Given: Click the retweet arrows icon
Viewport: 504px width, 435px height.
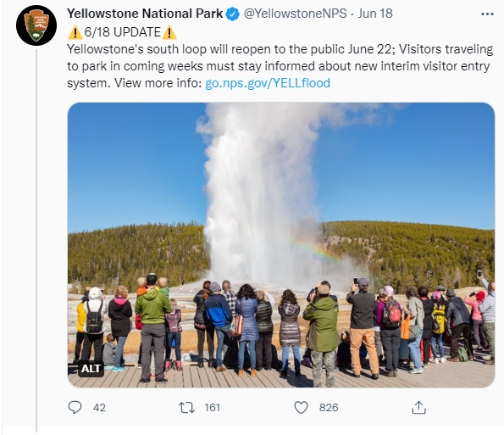Looking at the screenshot, I should click(186, 407).
